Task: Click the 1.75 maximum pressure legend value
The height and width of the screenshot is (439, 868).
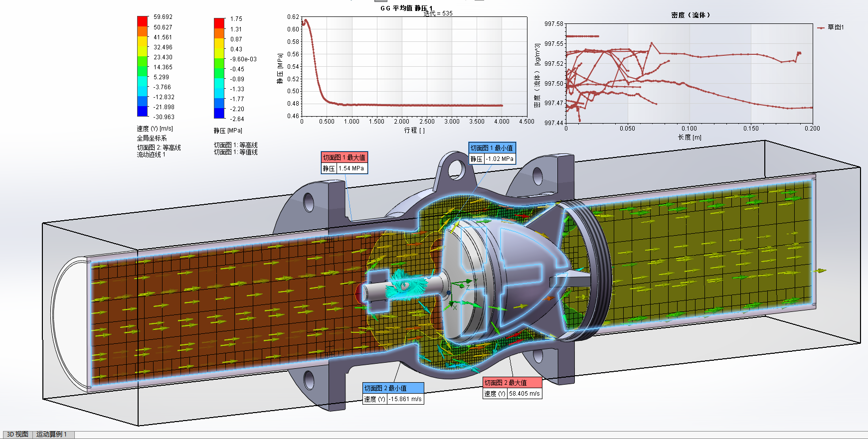Action: point(236,19)
